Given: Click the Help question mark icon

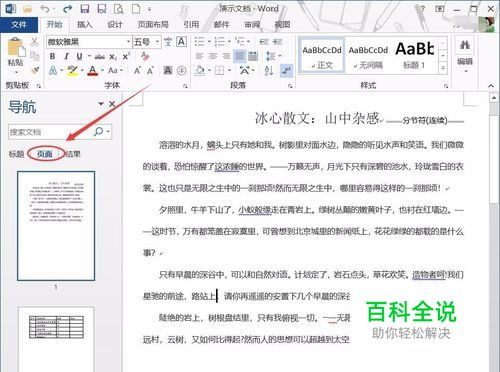Looking at the screenshot, I should pos(422,9).
